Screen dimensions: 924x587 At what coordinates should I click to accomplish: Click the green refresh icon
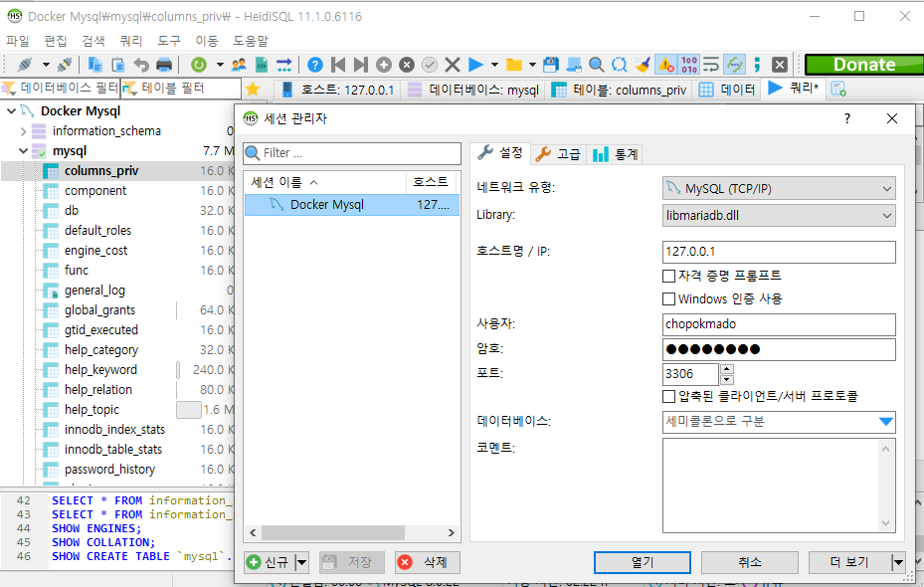pyautogui.click(x=199, y=65)
